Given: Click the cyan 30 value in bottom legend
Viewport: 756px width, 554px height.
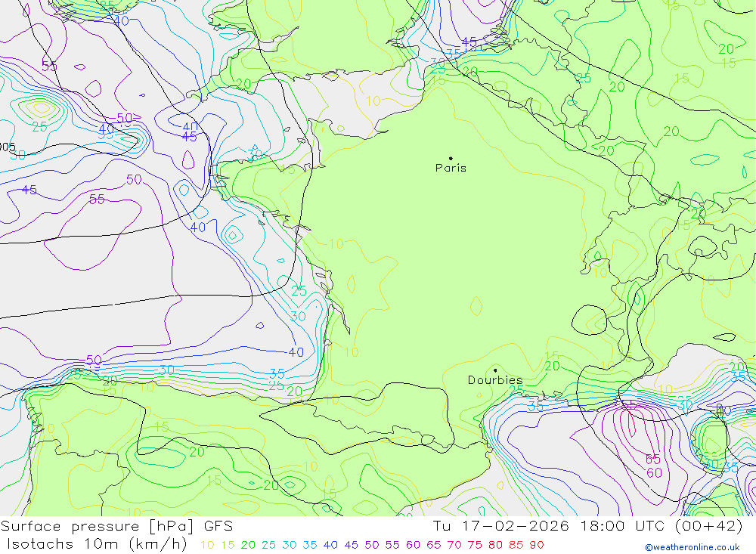Looking at the screenshot, I should point(290,545).
